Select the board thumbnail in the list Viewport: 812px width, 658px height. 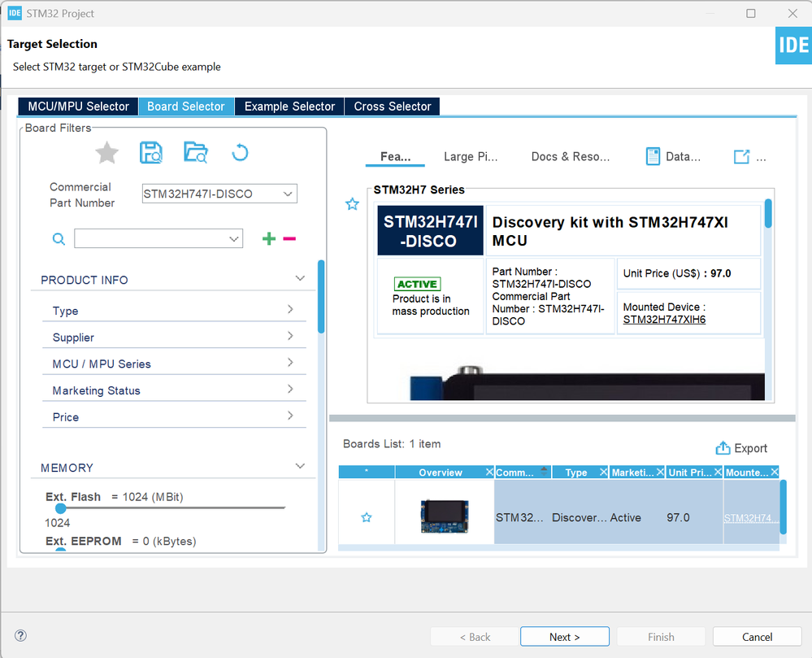pyautogui.click(x=445, y=516)
